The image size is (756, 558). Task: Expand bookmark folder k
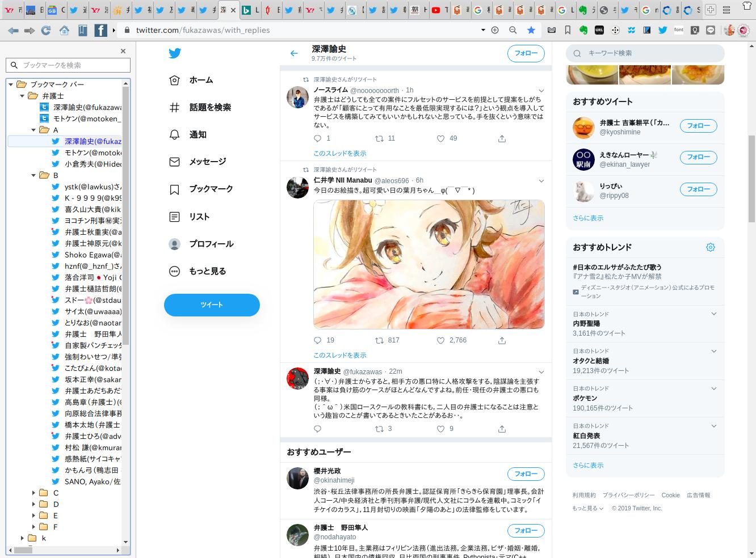(22, 538)
